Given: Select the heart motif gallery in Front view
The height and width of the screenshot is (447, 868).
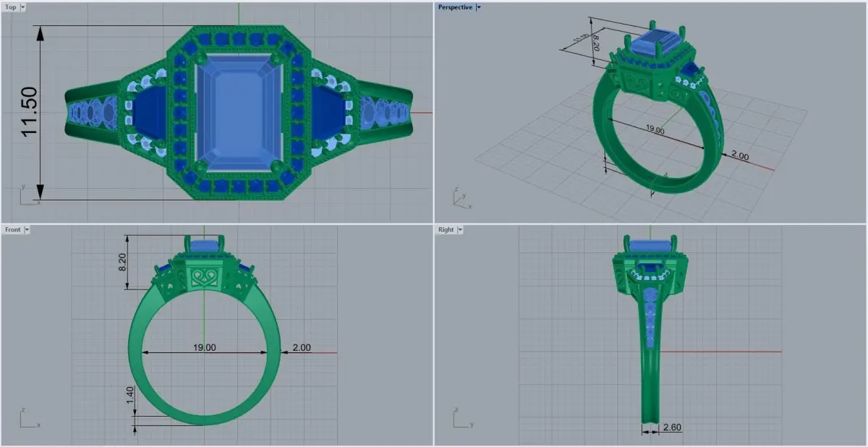Looking at the screenshot, I should tap(205, 278).
